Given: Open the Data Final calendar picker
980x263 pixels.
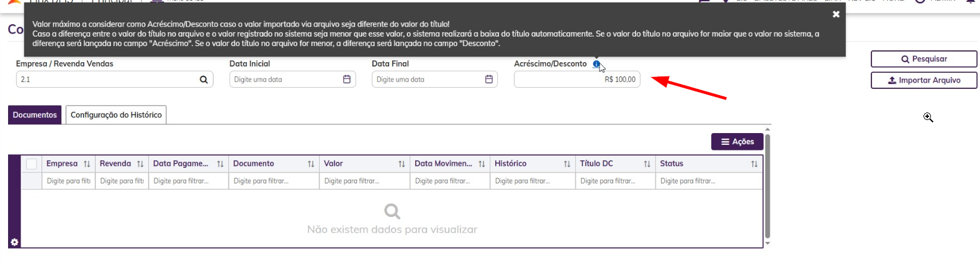Looking at the screenshot, I should 489,80.
